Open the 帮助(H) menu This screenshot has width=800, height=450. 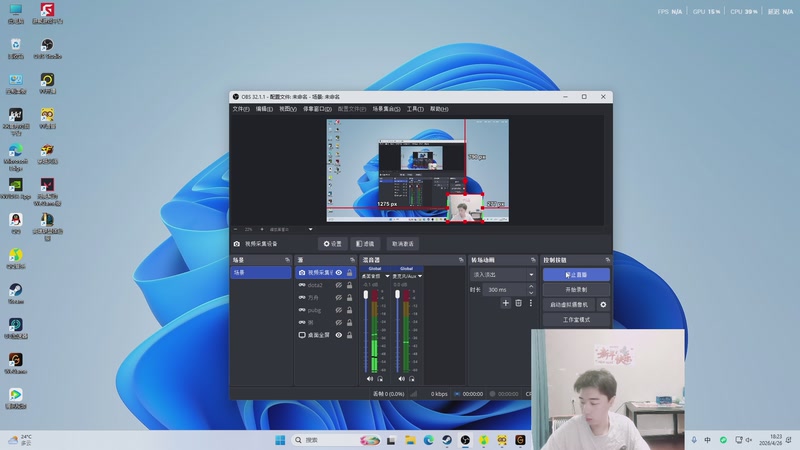439,109
